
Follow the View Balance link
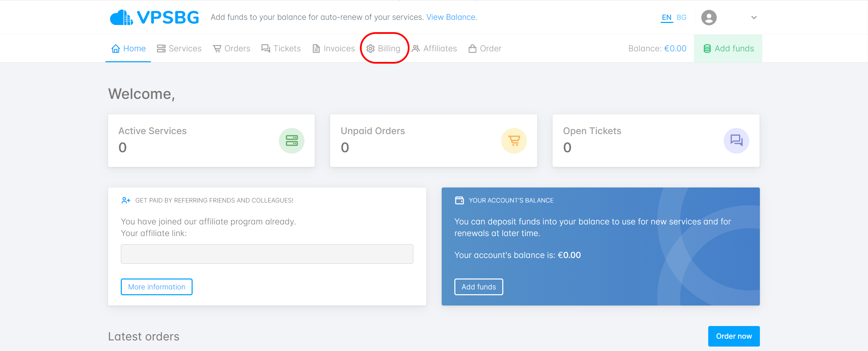point(452,17)
